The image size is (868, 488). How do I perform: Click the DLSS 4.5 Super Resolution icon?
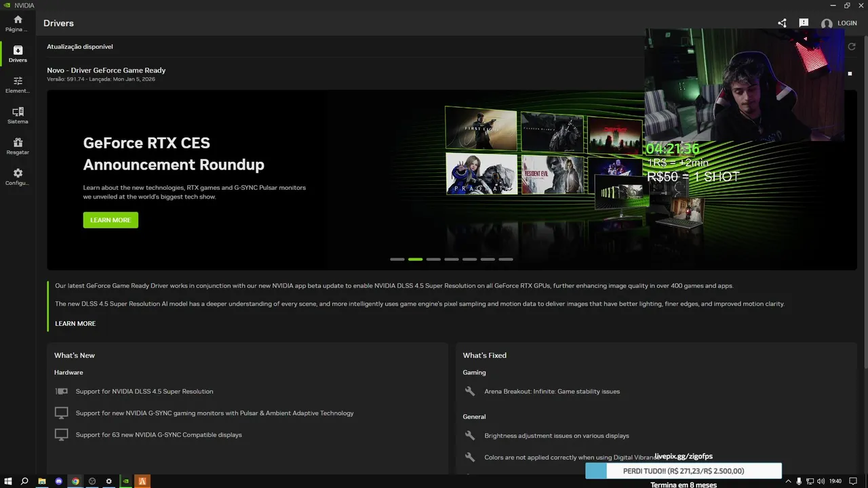[x=62, y=391]
